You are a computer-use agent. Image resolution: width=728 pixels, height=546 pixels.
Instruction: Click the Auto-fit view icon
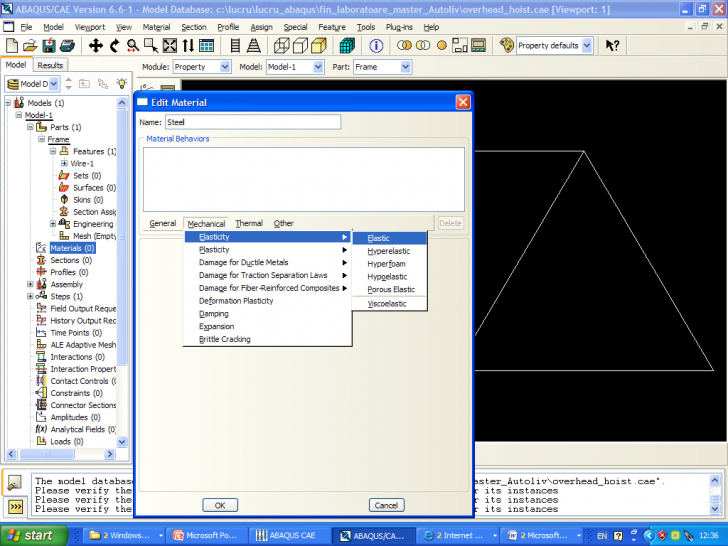[169, 46]
